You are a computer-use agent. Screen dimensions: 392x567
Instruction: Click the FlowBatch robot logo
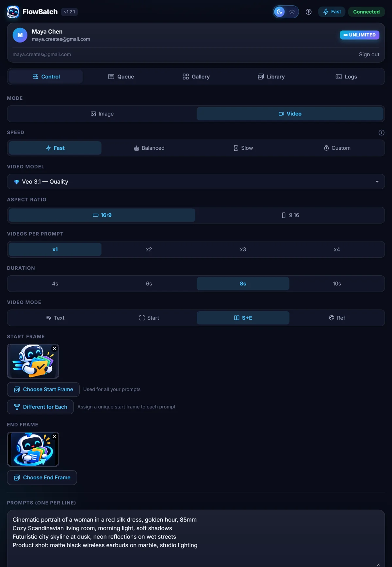pos(13,12)
